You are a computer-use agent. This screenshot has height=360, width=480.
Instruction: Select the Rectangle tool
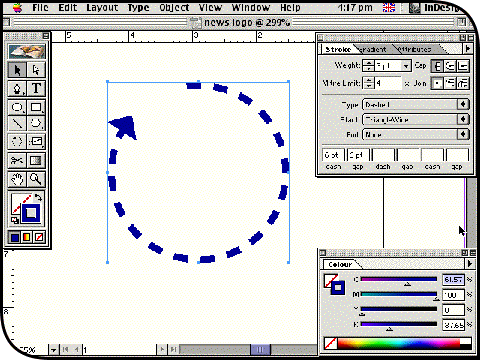pos(36,107)
